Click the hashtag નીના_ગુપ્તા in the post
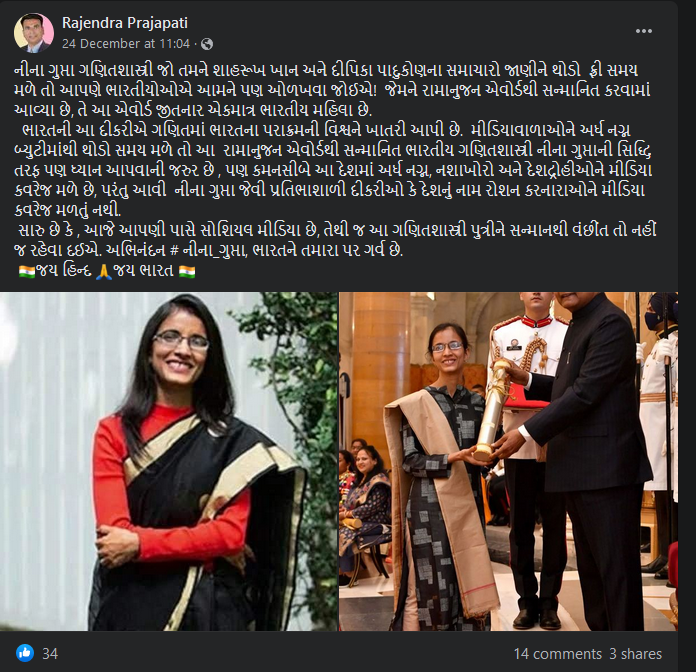Image resolution: width=696 pixels, height=672 pixels. (208, 250)
